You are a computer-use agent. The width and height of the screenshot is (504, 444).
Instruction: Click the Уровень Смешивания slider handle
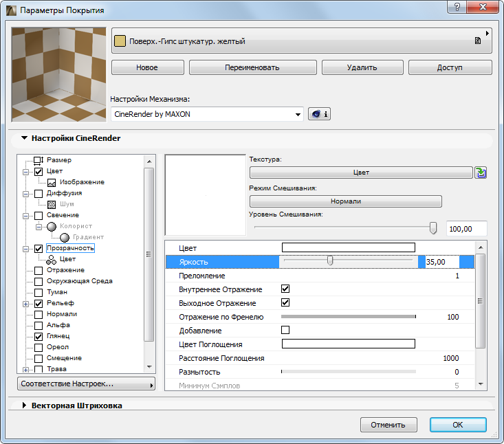pyautogui.click(x=433, y=228)
